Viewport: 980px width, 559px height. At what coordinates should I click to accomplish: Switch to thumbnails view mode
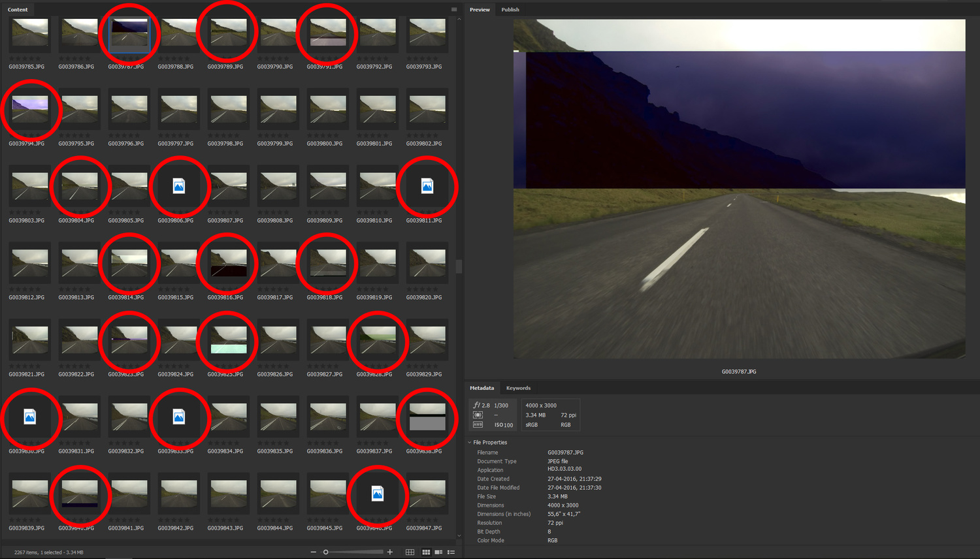[426, 552]
